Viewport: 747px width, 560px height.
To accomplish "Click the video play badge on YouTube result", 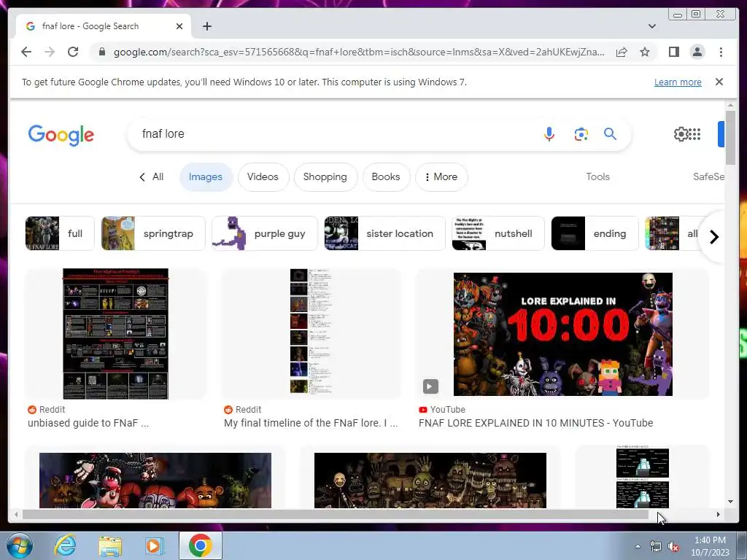I will click(430, 386).
